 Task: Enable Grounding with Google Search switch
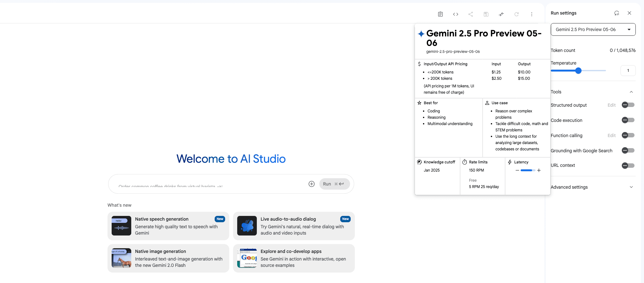tap(628, 150)
